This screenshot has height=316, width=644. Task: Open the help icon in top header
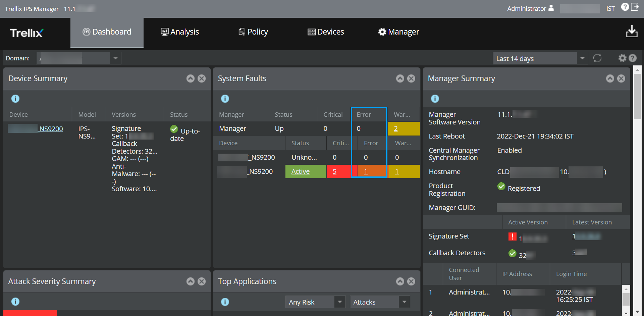click(x=625, y=7)
